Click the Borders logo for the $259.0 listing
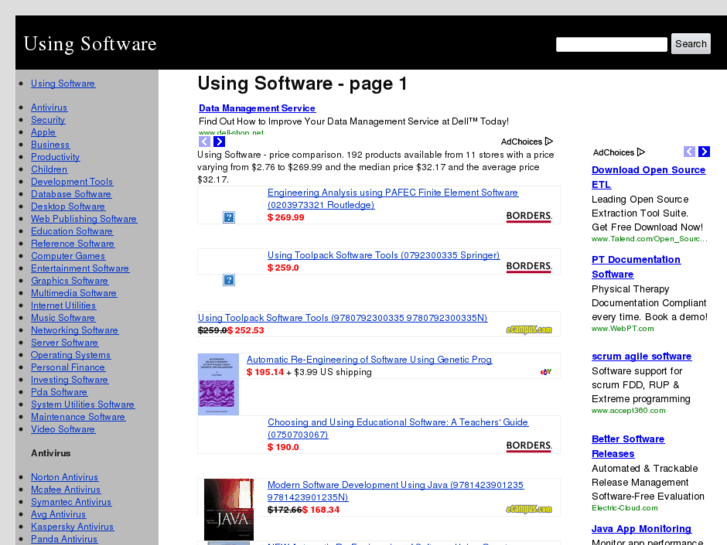The image size is (727, 545). (529, 266)
